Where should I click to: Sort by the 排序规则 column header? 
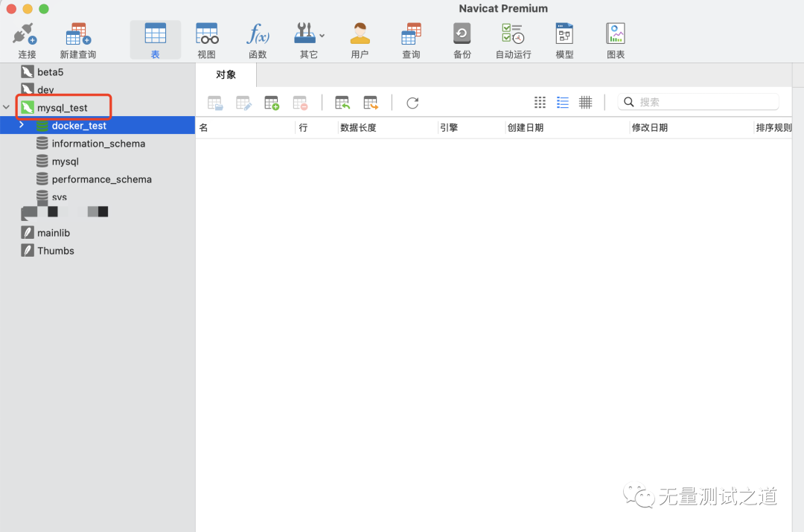773,128
